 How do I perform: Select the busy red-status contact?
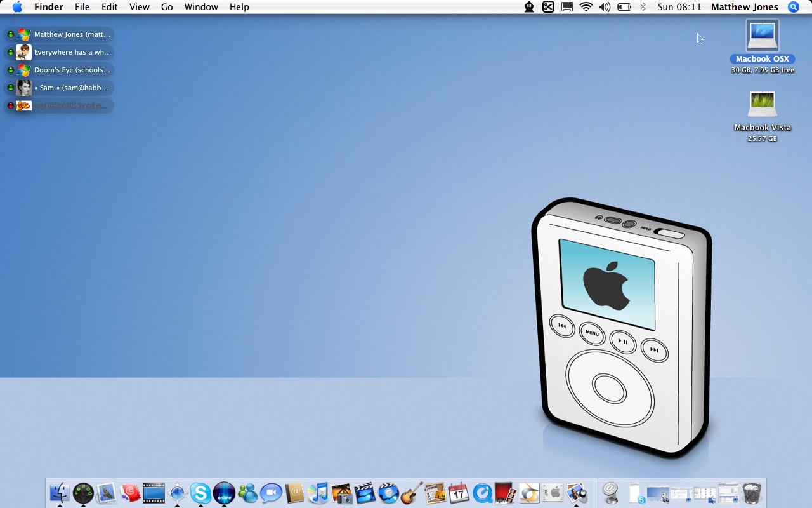point(59,105)
